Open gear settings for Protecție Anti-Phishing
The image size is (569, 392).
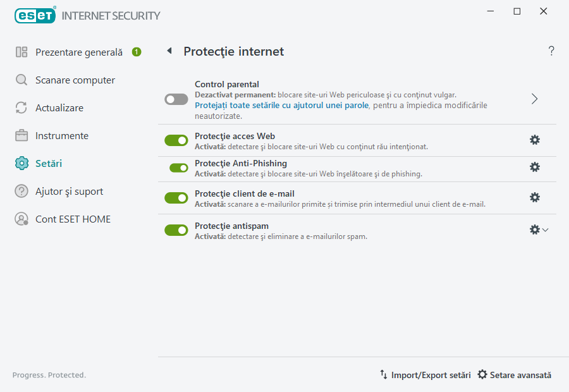535,166
